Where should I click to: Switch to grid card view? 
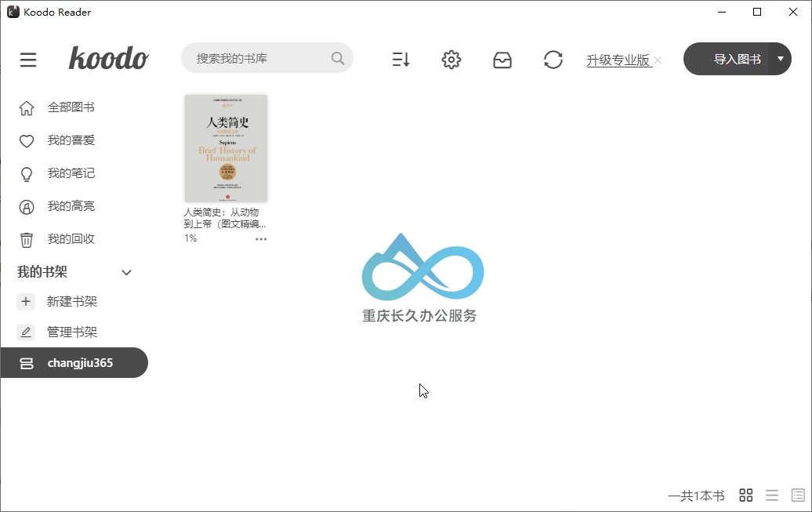click(x=745, y=496)
